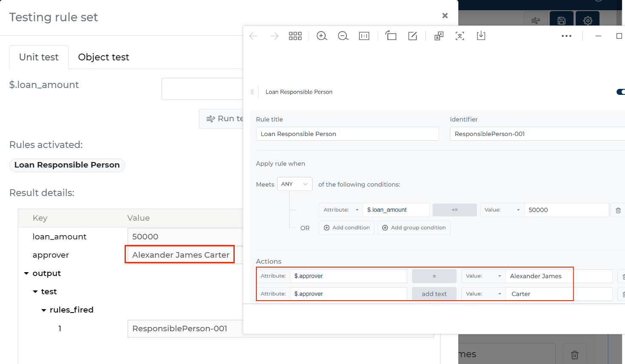
Task: Click the actual size 1:1 icon
Action: 364,36
